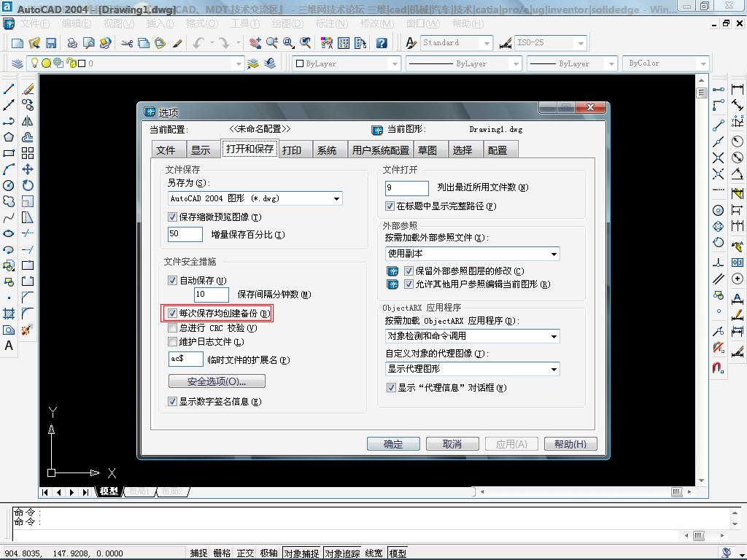Select the Rectangle draw tool

click(9, 153)
